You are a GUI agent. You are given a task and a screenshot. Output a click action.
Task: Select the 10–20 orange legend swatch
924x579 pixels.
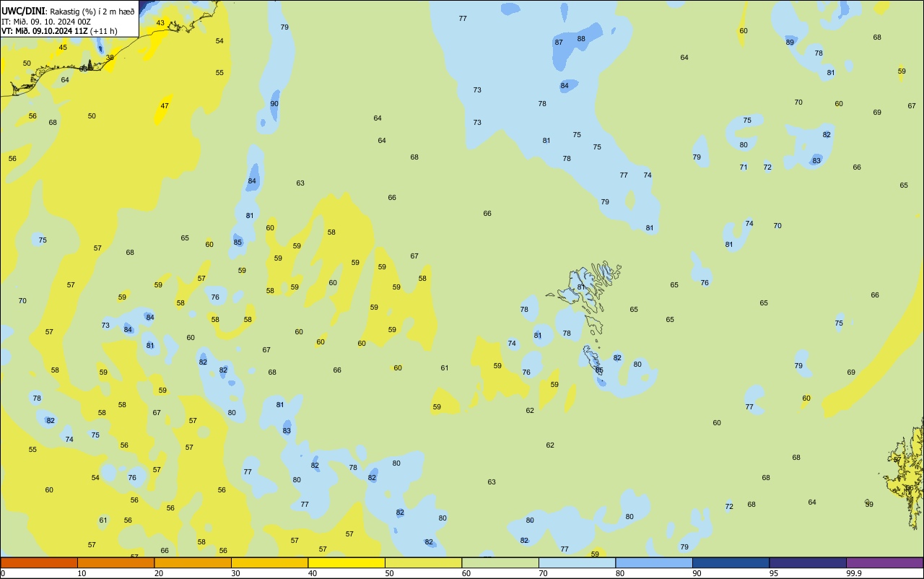point(115,562)
